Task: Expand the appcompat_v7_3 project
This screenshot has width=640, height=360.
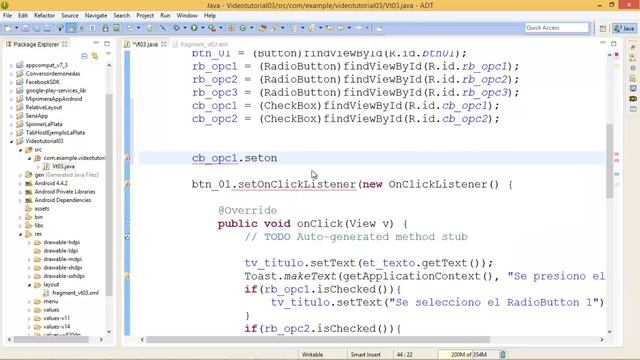Action: pyautogui.click(x=11, y=65)
